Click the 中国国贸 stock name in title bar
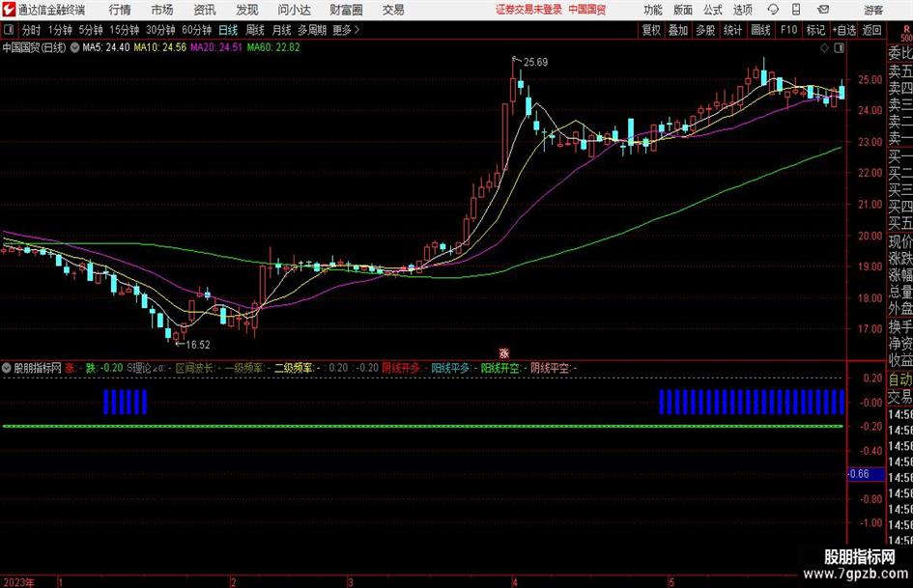The width and height of the screenshot is (913, 588). click(x=587, y=10)
